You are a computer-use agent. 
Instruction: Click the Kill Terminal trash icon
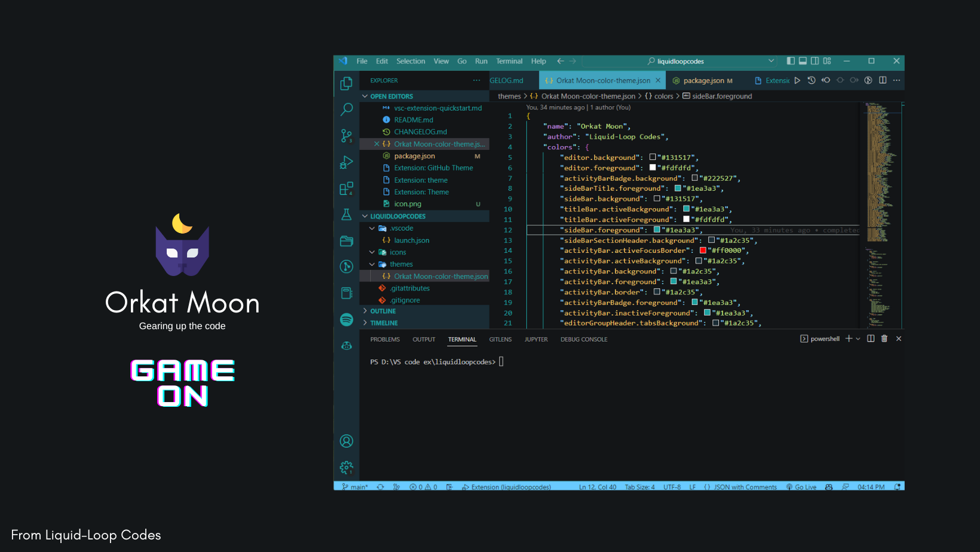tap(884, 339)
